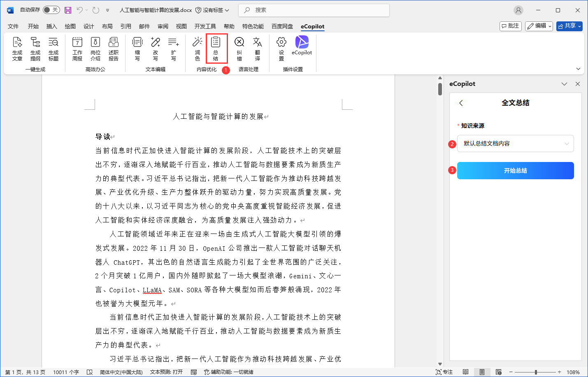Image resolution: width=588 pixels, height=377 pixels.
Task: Open the 工作周报 generator
Action: tap(77, 49)
